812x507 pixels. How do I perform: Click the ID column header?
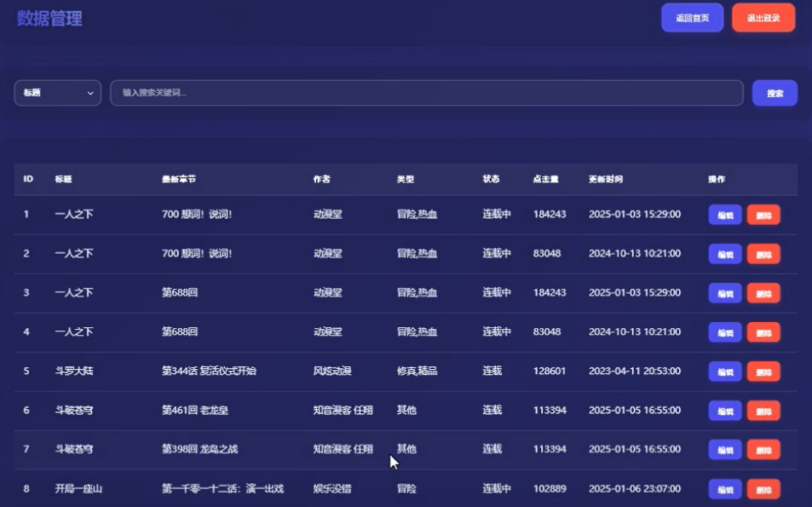click(28, 179)
